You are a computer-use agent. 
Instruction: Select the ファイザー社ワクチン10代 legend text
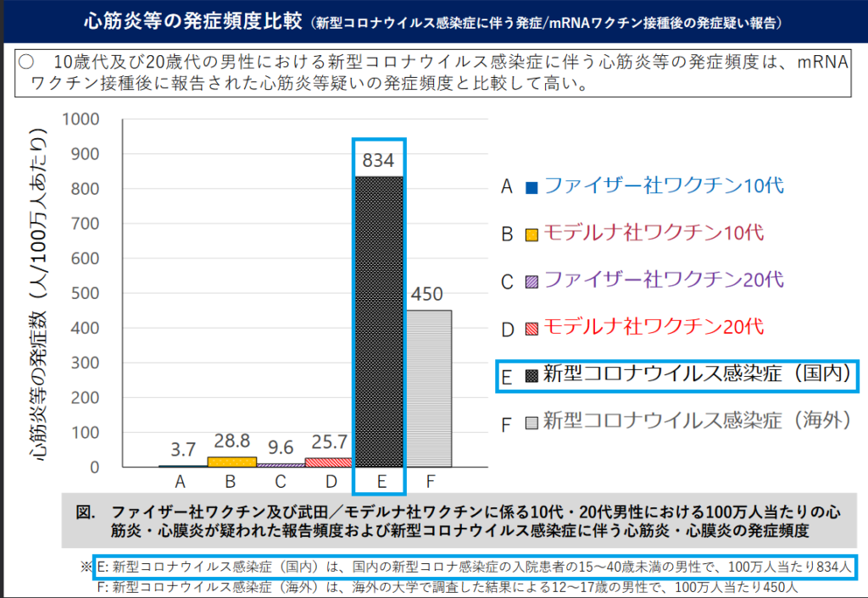[x=663, y=186]
